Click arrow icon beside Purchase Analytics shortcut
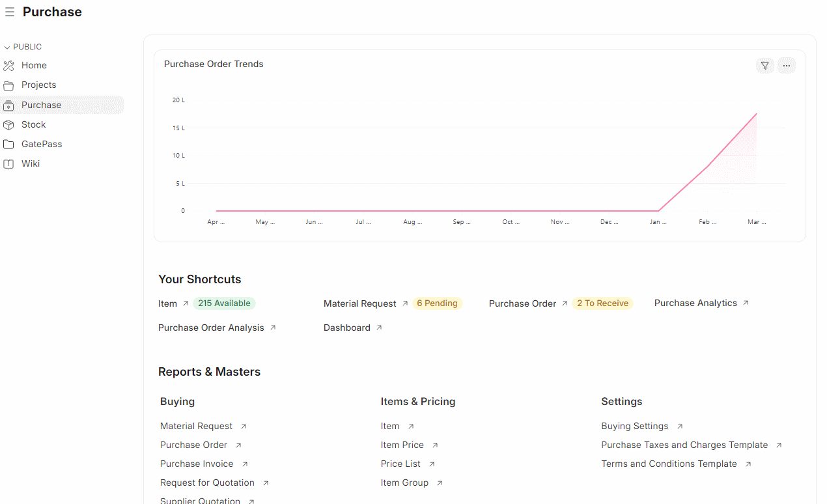The height and width of the screenshot is (504, 827). click(x=746, y=303)
